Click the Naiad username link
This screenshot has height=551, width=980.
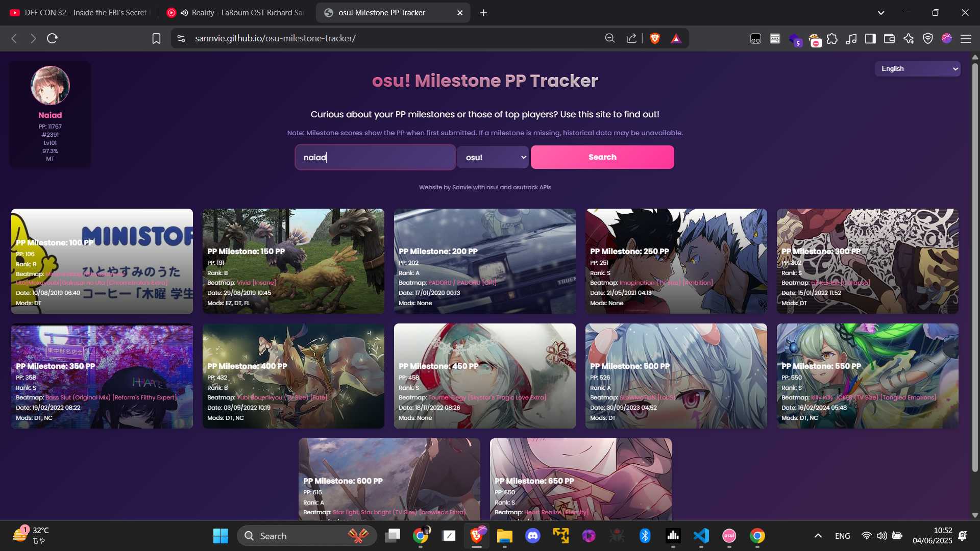tap(50, 115)
